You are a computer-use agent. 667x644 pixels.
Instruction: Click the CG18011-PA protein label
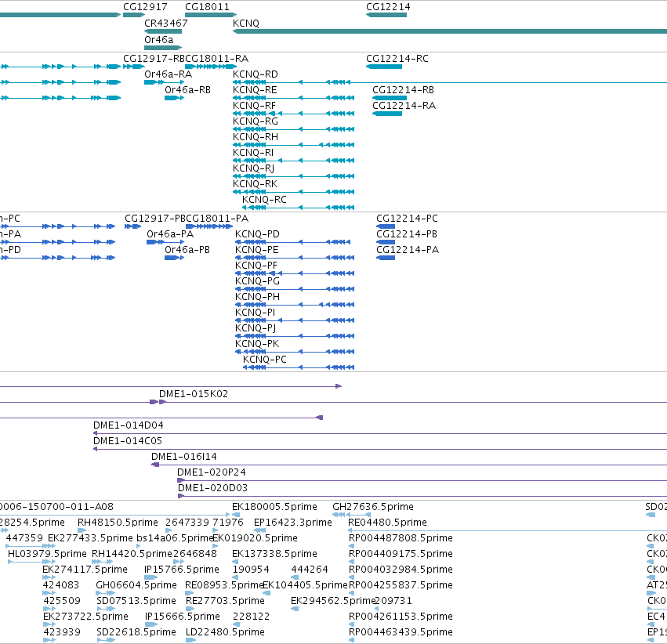pyautogui.click(x=217, y=219)
